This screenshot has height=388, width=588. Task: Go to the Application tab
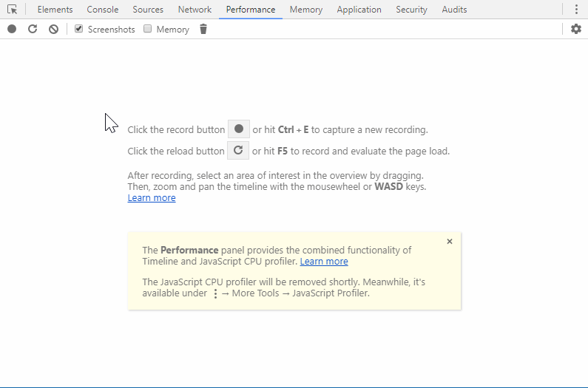[359, 10]
